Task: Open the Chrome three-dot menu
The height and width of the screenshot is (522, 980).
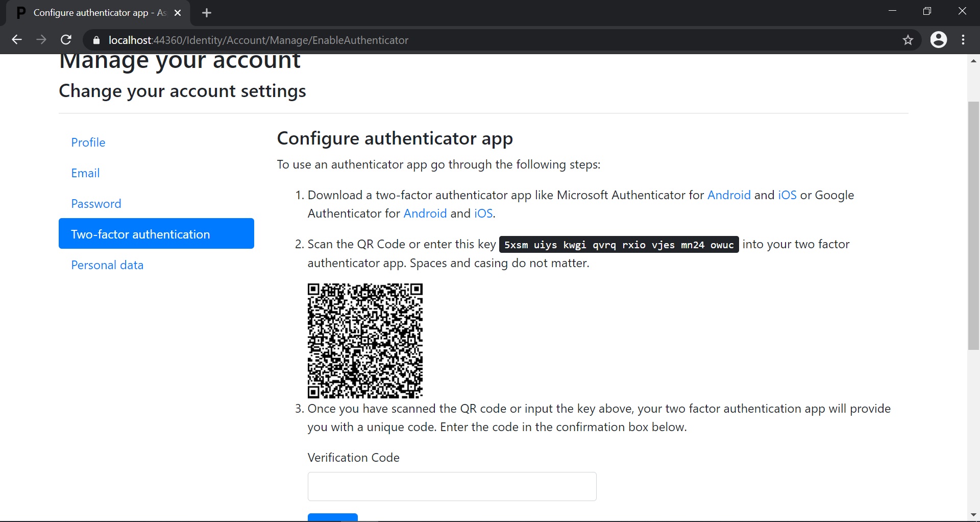Action: [x=963, y=40]
